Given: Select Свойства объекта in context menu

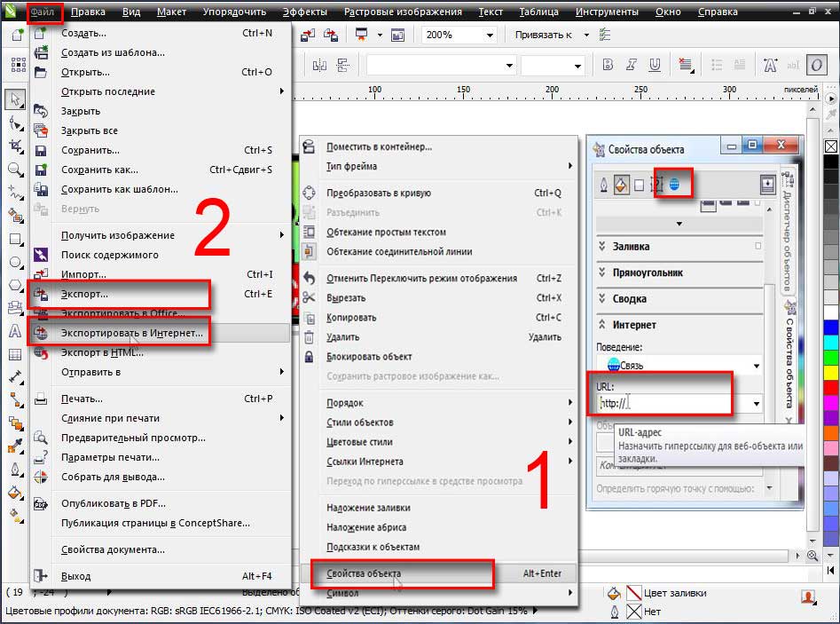Looking at the screenshot, I should coord(364,573).
